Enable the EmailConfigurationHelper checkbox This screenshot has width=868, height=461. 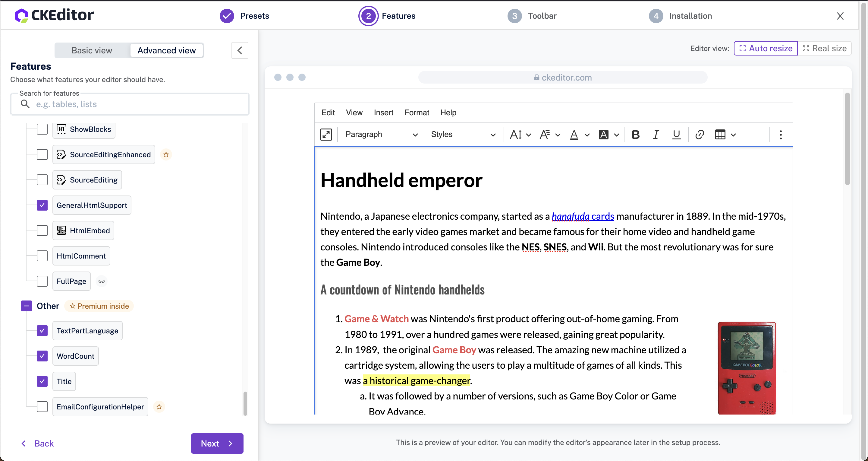(42, 406)
